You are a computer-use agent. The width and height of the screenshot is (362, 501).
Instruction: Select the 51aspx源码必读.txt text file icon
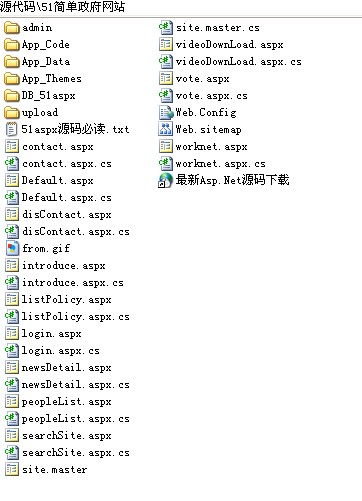click(12, 130)
